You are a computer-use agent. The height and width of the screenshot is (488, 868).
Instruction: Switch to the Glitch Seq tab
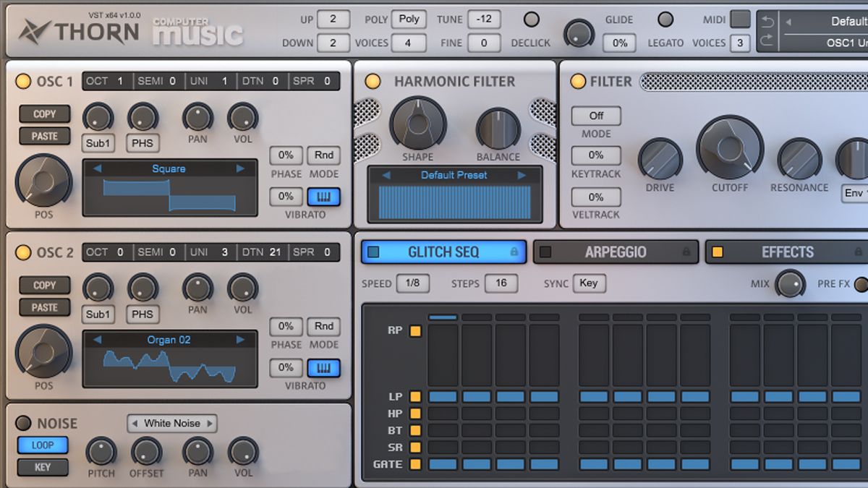coord(443,252)
